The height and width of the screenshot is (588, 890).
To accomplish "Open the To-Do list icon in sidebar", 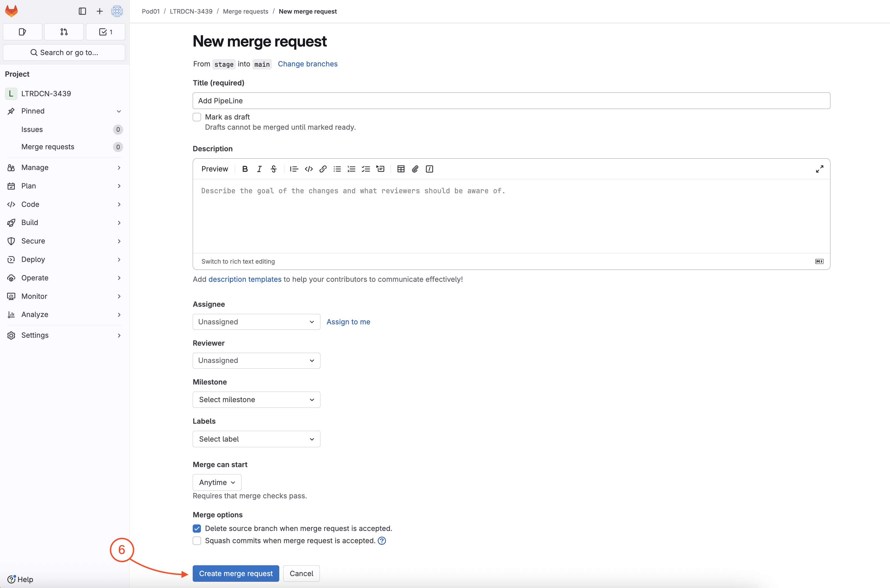I will 105,32.
